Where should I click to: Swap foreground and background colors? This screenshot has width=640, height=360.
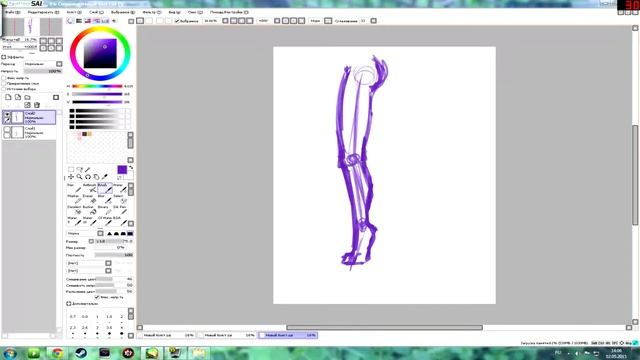[x=131, y=167]
